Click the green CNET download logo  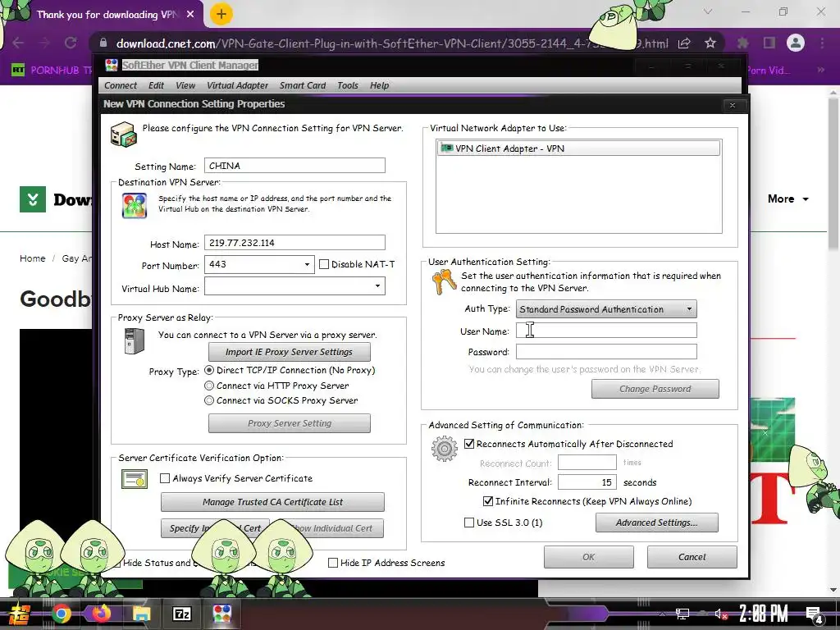click(33, 199)
